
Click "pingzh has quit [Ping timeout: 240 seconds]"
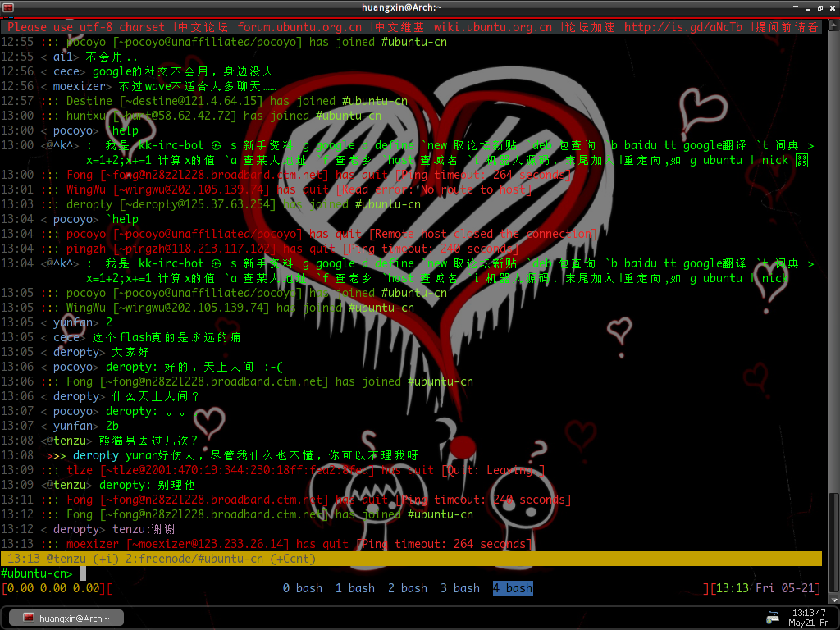point(260,249)
